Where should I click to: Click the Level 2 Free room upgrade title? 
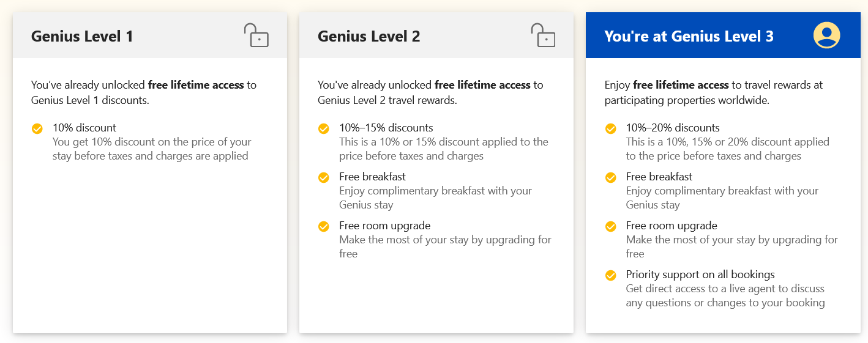pyautogui.click(x=384, y=226)
